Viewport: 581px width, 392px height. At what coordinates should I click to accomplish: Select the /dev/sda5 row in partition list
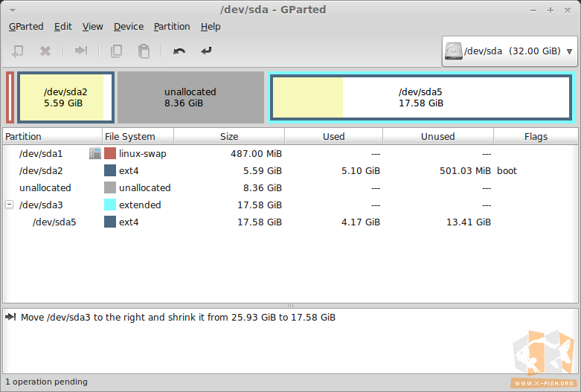(x=290, y=222)
